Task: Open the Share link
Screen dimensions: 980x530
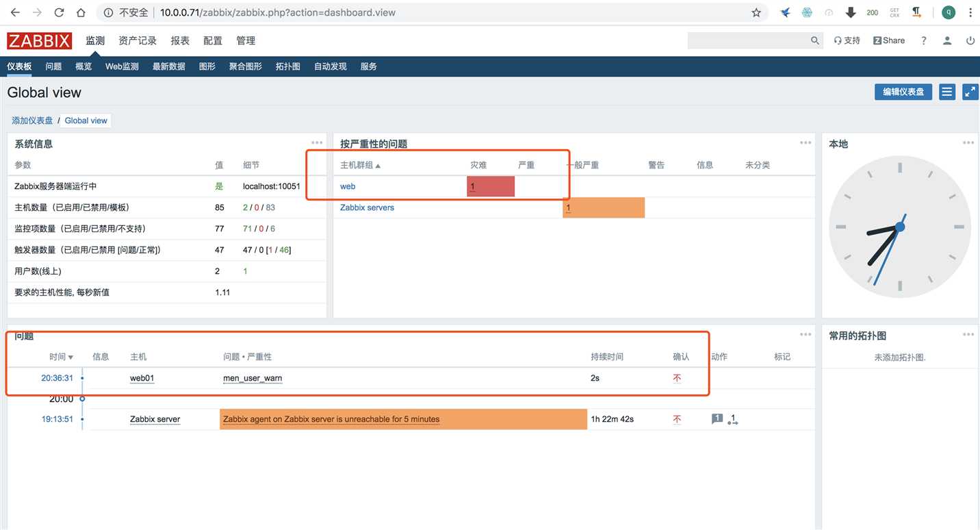Action: 889,40
